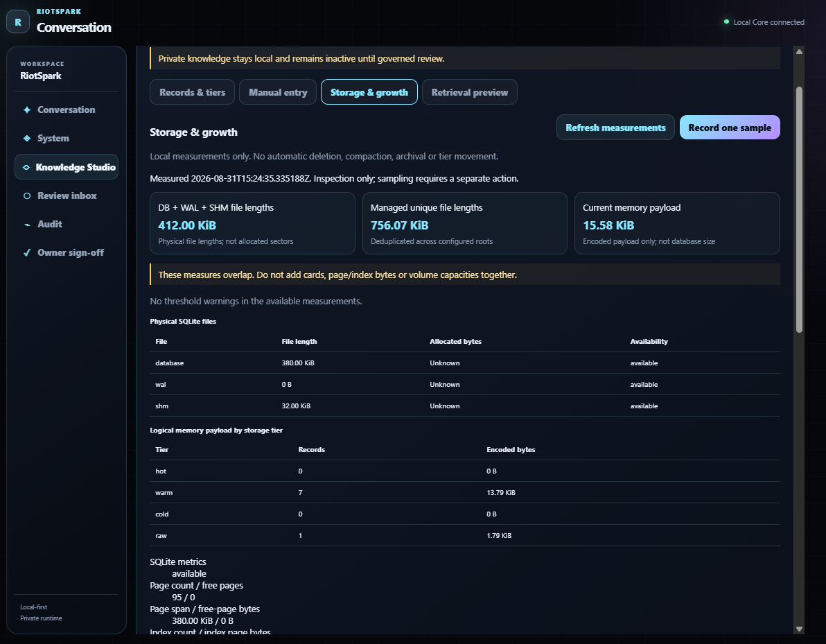This screenshot has height=644, width=826.
Task: Select Knowledge Studio in the sidebar
Action: [67, 167]
